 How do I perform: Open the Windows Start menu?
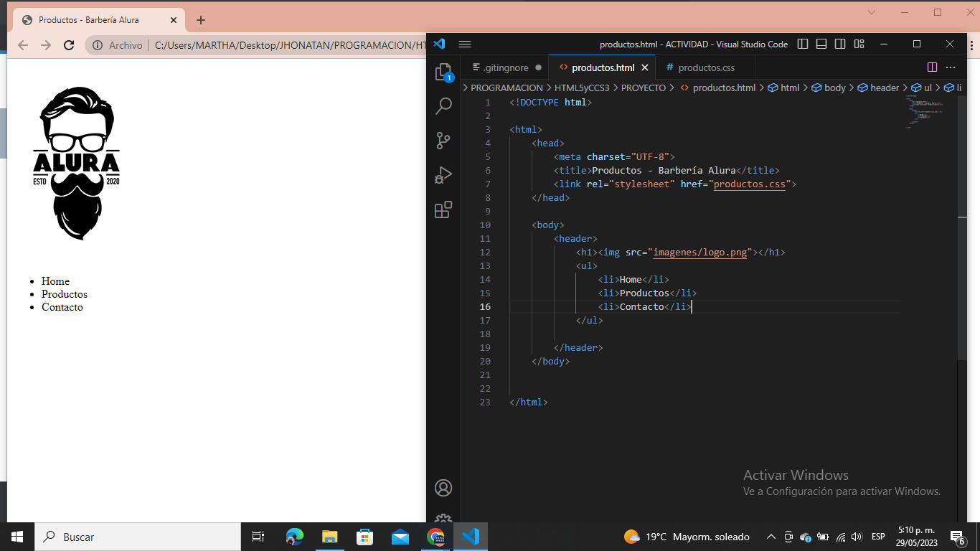click(17, 537)
